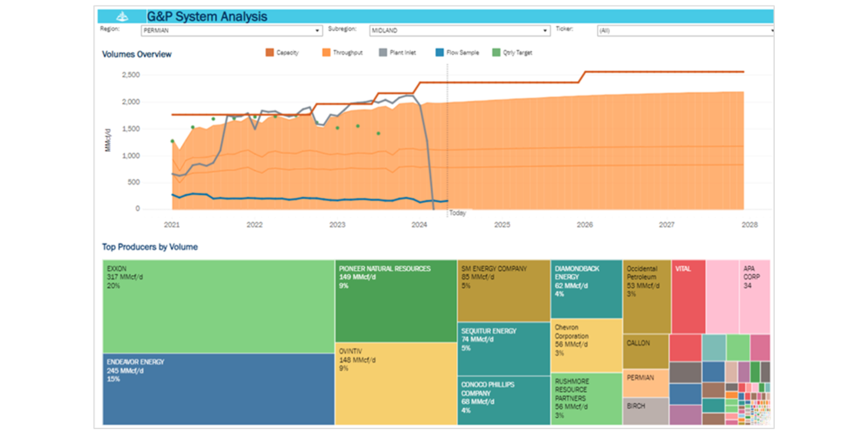This screenshot has height=434, width=868.
Task: Click the 2026 x-axis label
Action: point(585,225)
